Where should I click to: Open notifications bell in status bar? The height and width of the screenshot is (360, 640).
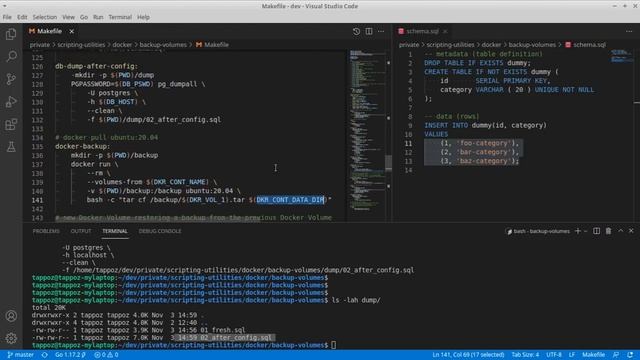pyautogui.click(x=630, y=355)
